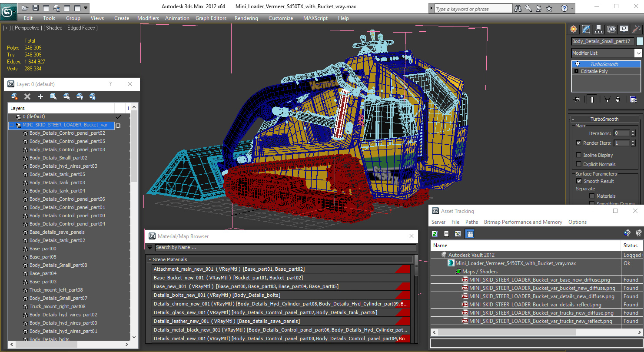Click the Render Iters spinner arrows
The image size is (644, 352).
click(x=633, y=143)
